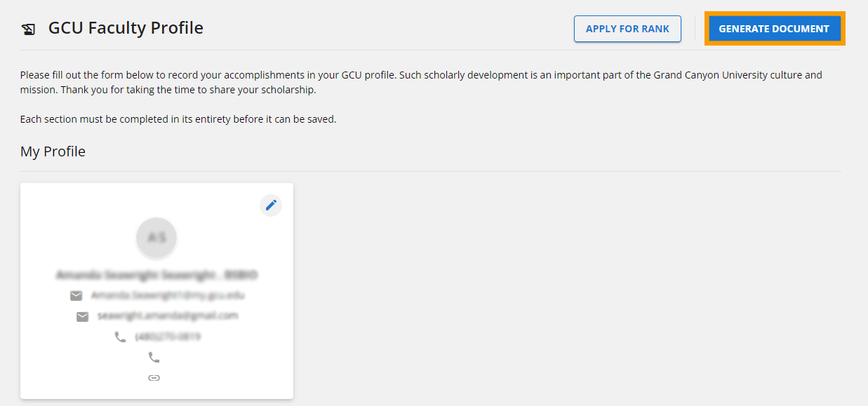Image resolution: width=868 pixels, height=406 pixels.
Task: Click phone icon next to the phone number
Action: coord(120,337)
